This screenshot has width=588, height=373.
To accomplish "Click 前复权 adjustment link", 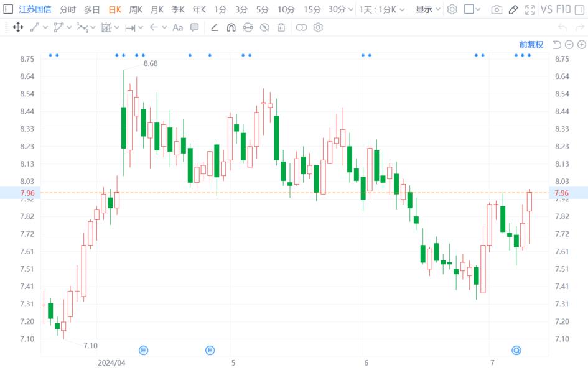I will (x=531, y=45).
